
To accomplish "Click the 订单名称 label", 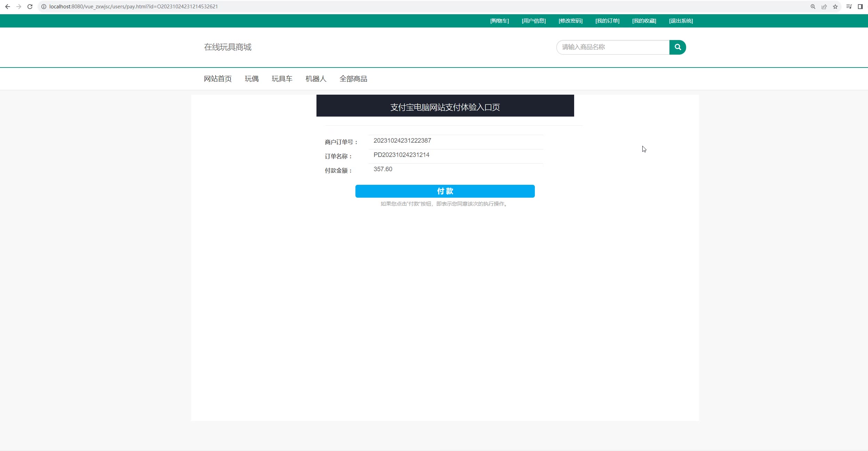I will pyautogui.click(x=338, y=156).
